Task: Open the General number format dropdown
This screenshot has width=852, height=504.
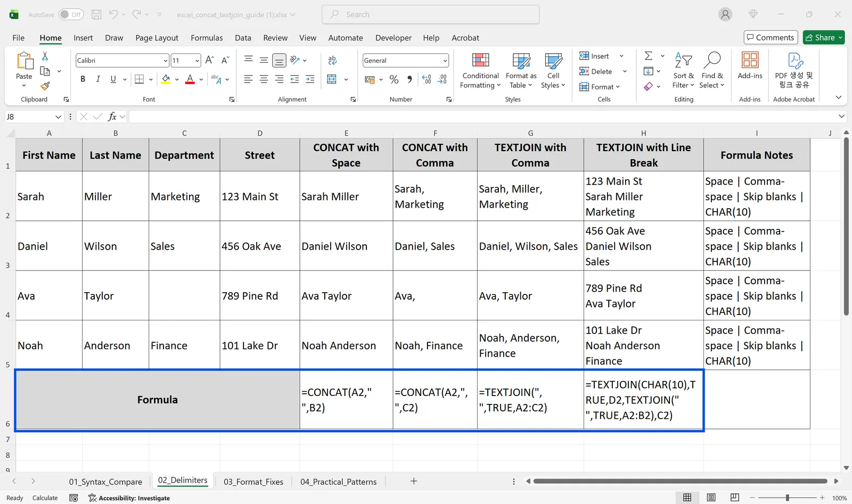Action: click(445, 61)
